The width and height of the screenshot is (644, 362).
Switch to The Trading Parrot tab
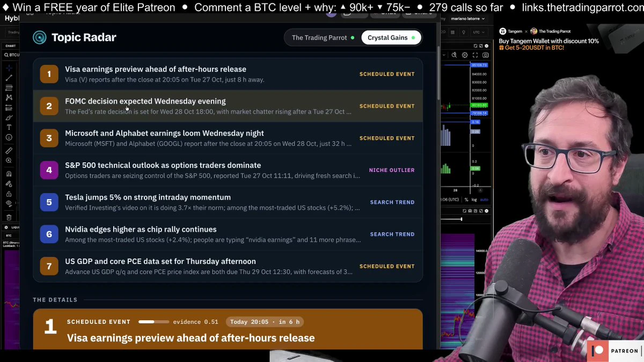(x=323, y=38)
